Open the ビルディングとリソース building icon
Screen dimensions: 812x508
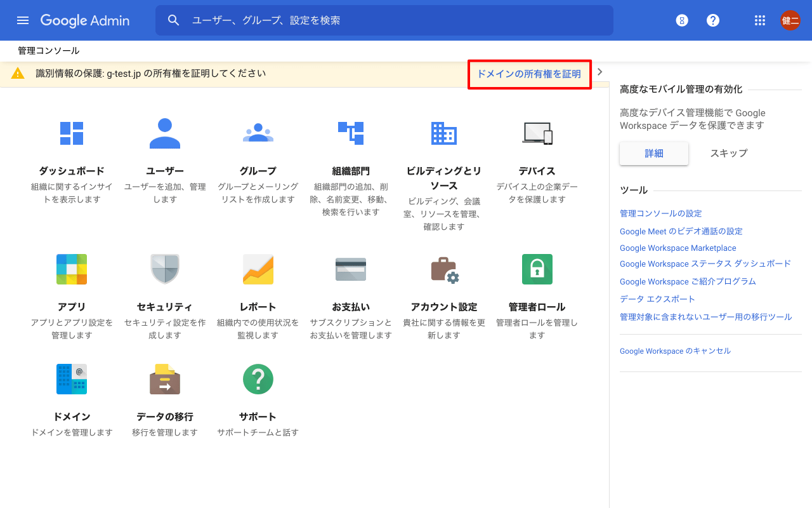(x=444, y=133)
